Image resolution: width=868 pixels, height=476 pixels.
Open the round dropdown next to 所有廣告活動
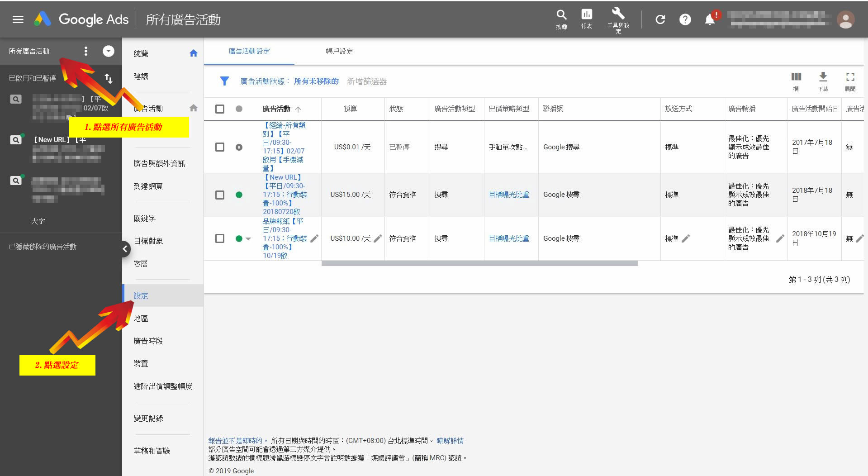pyautogui.click(x=109, y=51)
